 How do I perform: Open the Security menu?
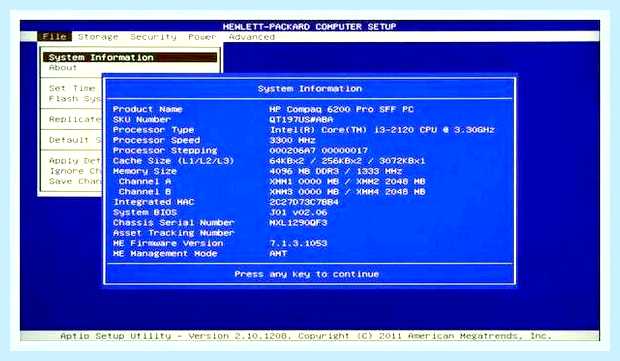[x=153, y=37]
